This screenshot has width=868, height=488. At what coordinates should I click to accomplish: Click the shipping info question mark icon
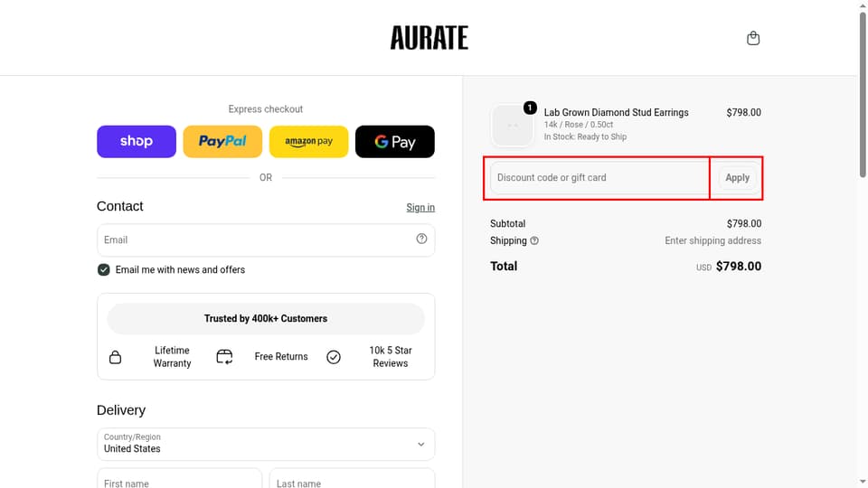click(x=534, y=240)
